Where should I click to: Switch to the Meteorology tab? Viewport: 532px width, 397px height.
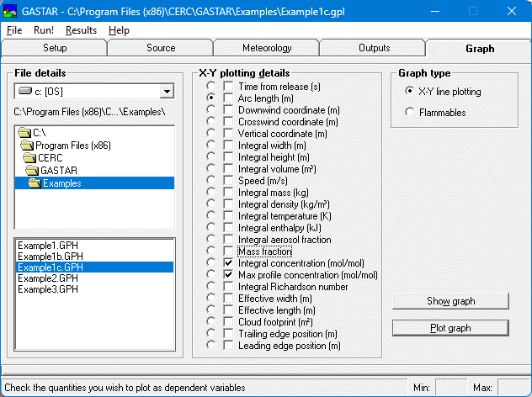[x=267, y=49]
